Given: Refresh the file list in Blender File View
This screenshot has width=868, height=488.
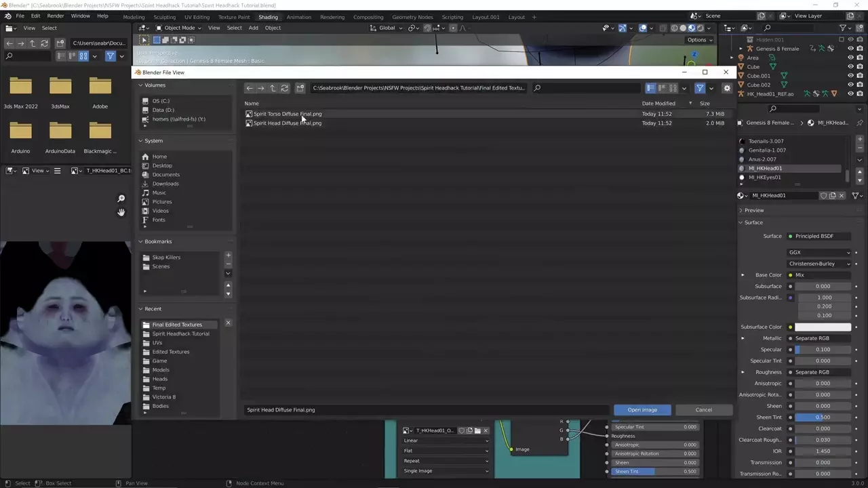Looking at the screenshot, I should tap(285, 88).
